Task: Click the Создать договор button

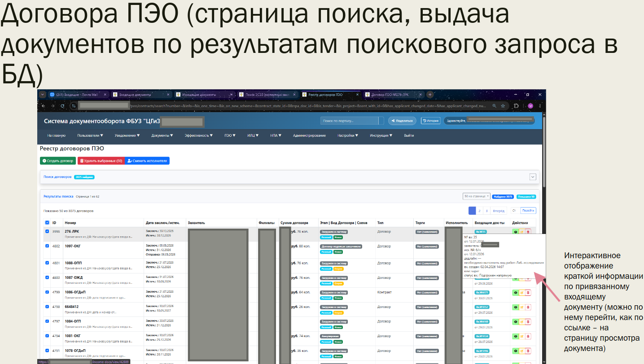Action: tap(58, 160)
